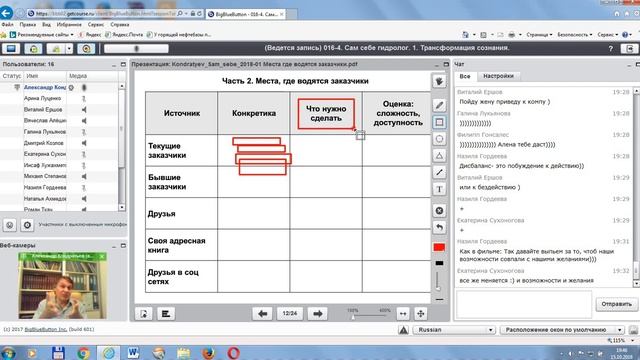640x360 pixels.
Task: Select the rectangle whiteboard tool
Action: (x=439, y=122)
